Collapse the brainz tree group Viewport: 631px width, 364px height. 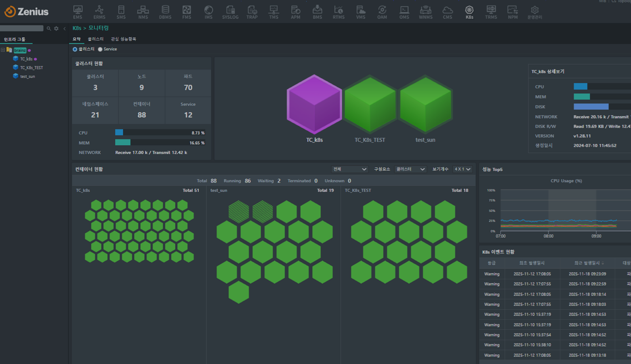pyautogui.click(x=3, y=50)
